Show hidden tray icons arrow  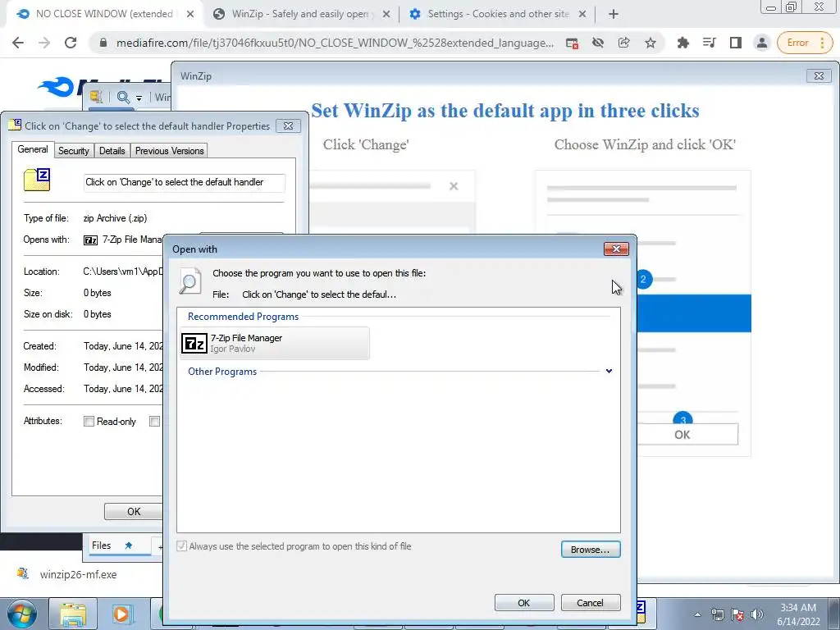click(697, 614)
